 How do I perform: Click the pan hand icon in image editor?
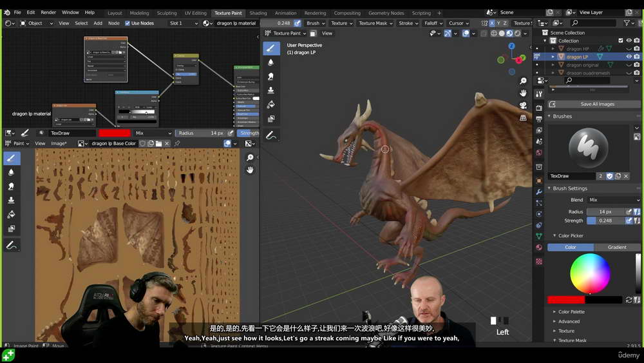coord(250,170)
